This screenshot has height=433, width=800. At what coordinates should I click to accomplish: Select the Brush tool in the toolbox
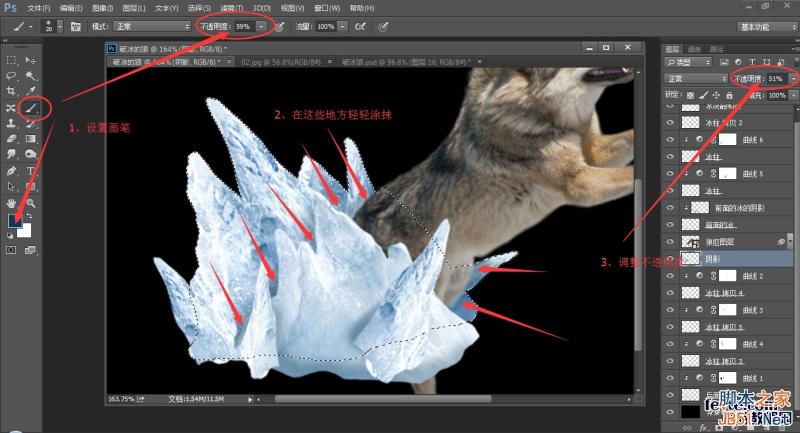coord(31,108)
